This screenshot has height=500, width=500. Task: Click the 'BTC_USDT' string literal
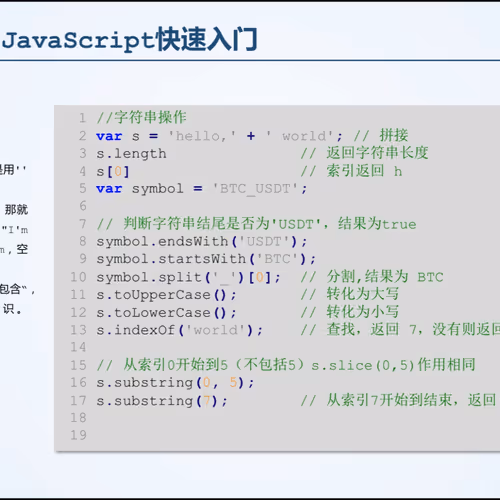256,189
